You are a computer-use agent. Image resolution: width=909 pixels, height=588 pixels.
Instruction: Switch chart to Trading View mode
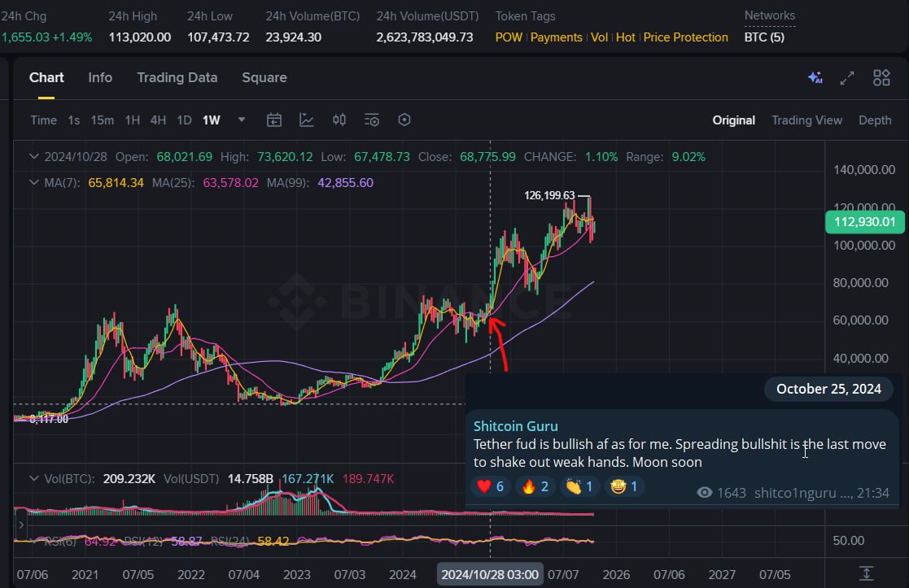pyautogui.click(x=806, y=120)
